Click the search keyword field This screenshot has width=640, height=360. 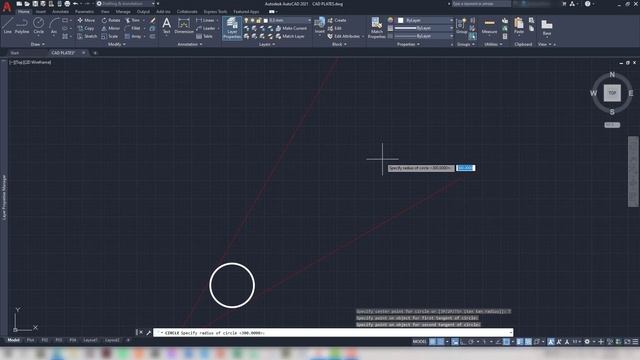point(481,4)
